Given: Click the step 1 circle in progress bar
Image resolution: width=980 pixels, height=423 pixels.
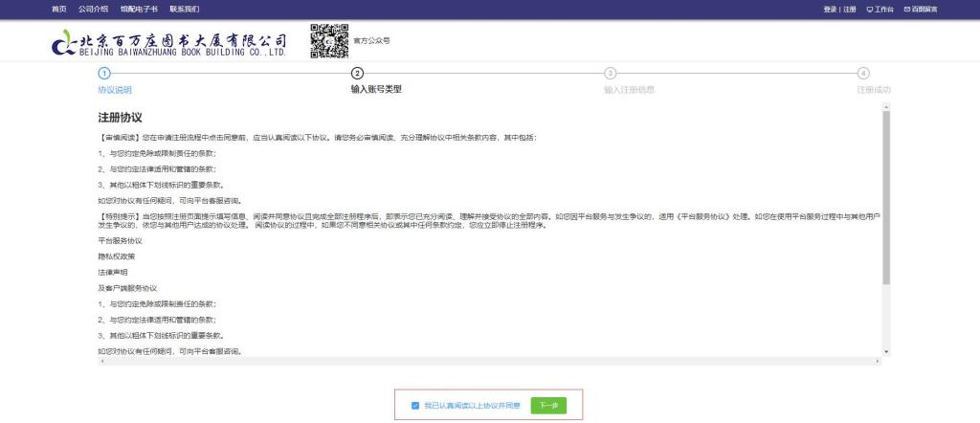Looking at the screenshot, I should click(104, 73).
